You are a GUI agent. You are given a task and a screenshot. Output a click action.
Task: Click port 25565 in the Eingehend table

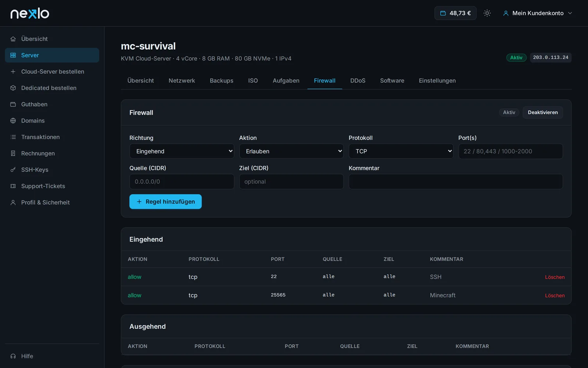pos(278,295)
